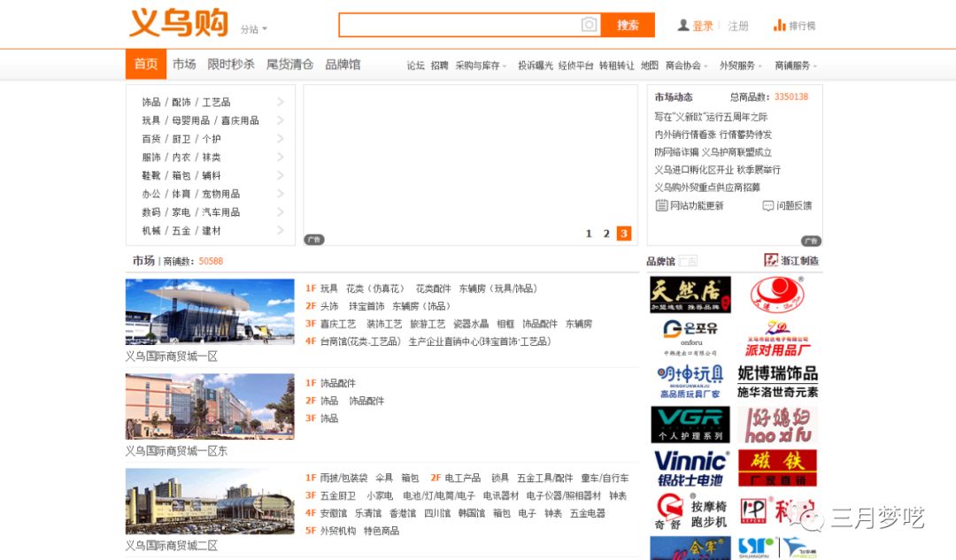Expand the 外贸服务 dropdown menu
This screenshot has width=956, height=560.
click(x=741, y=65)
